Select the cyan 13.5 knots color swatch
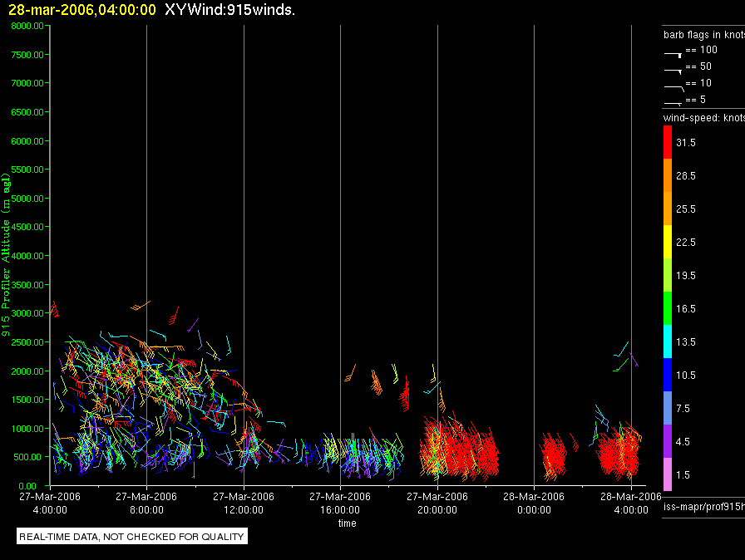This screenshot has height=560, width=745. tap(668, 341)
